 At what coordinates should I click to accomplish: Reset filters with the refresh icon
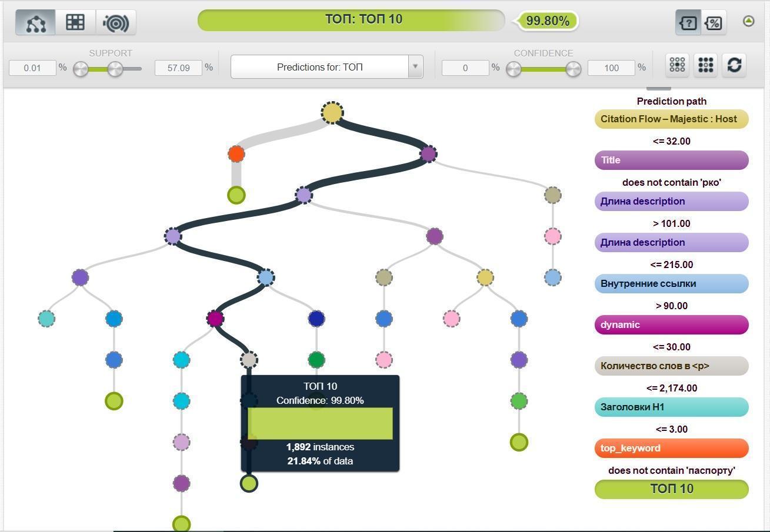[734, 65]
